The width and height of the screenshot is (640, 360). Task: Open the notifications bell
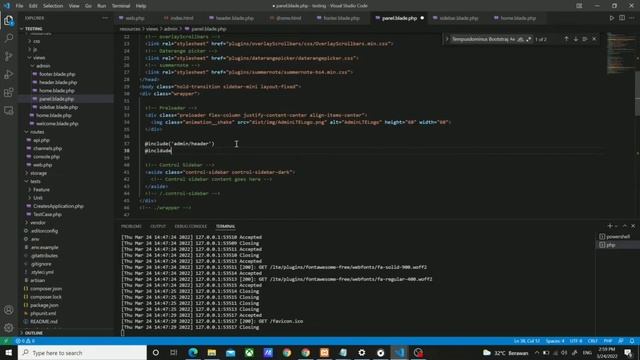(x=632, y=341)
